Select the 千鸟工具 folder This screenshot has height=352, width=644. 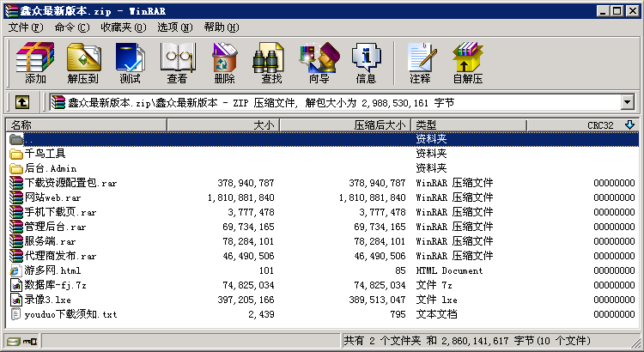point(45,154)
